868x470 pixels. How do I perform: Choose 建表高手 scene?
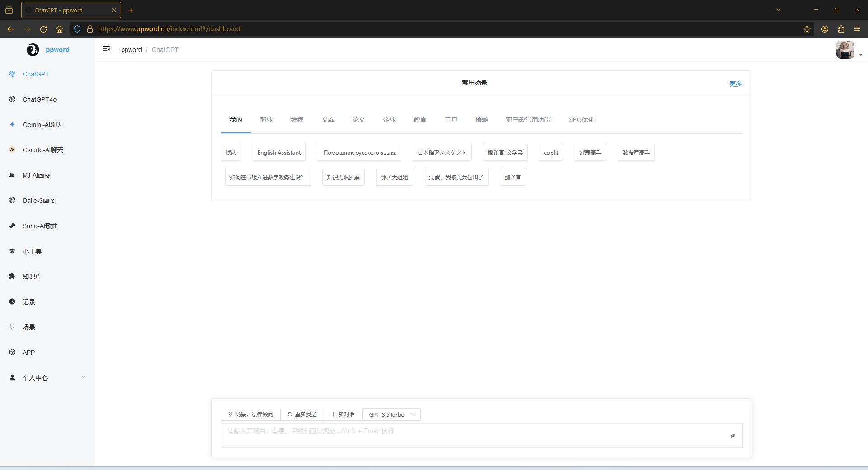point(590,152)
